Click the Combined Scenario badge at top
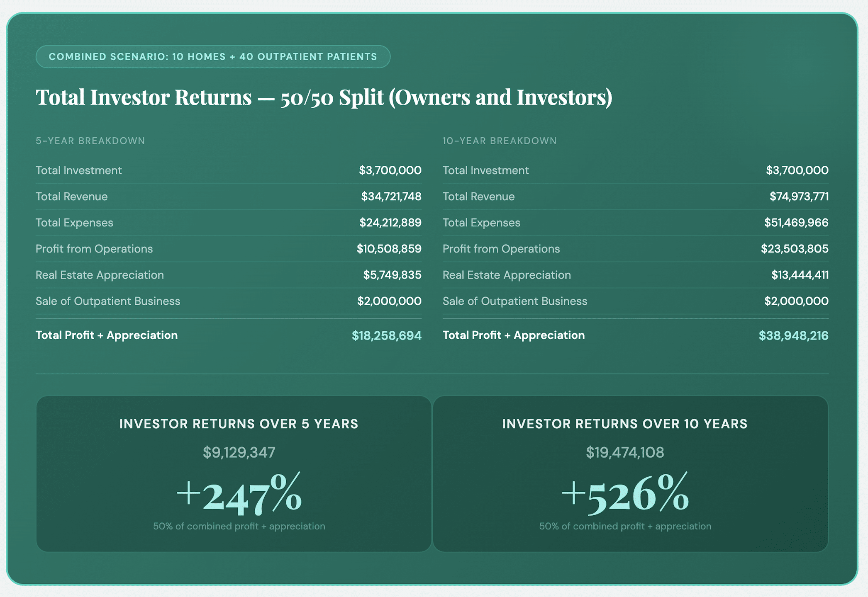 click(x=213, y=57)
